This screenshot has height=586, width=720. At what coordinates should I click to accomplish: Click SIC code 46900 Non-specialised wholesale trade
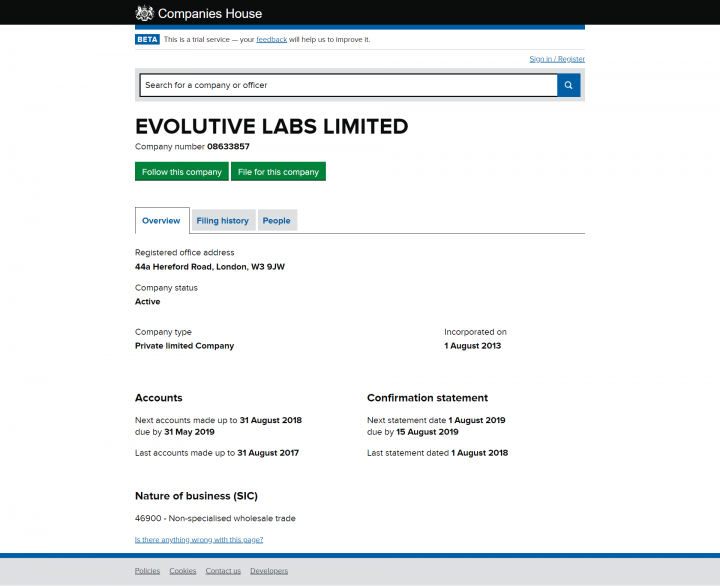tap(215, 518)
